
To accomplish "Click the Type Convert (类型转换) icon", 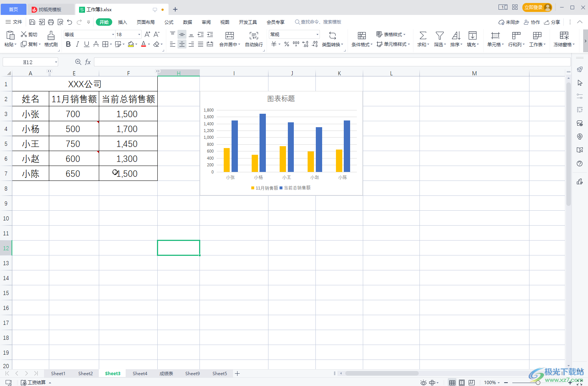I will (x=332, y=35).
